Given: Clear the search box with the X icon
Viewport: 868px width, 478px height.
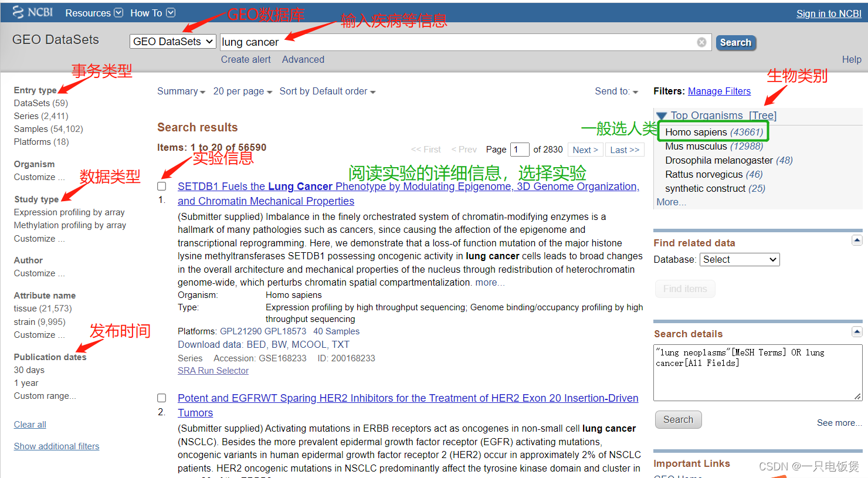Looking at the screenshot, I should [x=701, y=42].
